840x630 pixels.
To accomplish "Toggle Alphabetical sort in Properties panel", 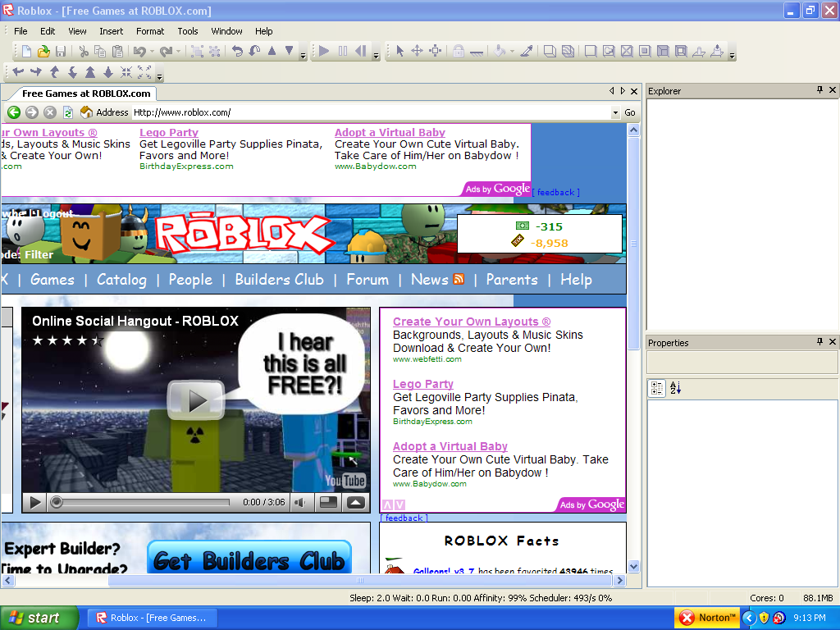I will click(676, 388).
